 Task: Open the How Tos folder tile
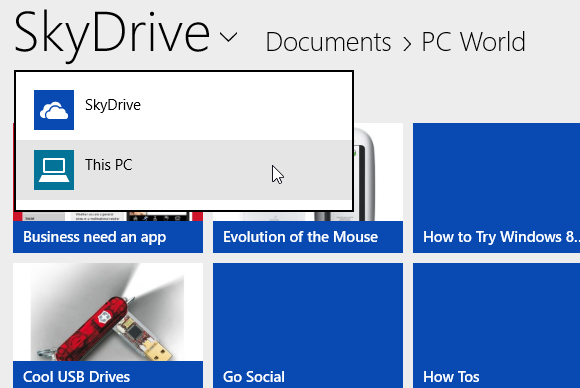point(496,325)
